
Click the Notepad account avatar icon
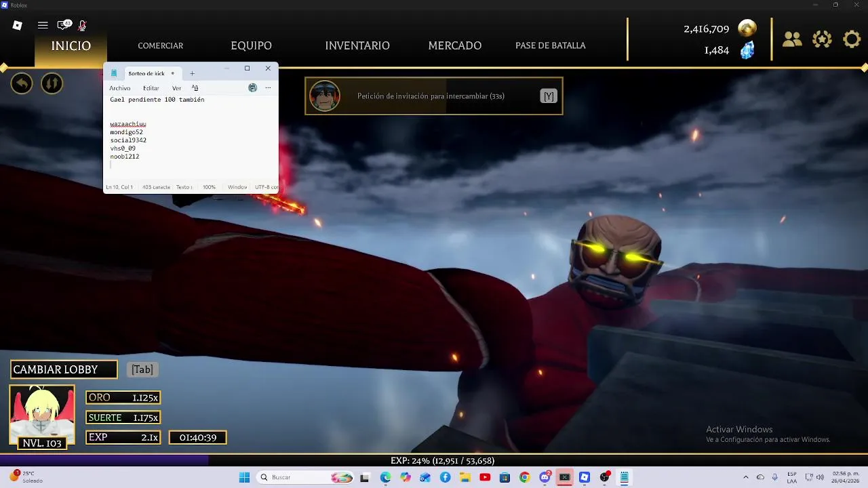252,88
